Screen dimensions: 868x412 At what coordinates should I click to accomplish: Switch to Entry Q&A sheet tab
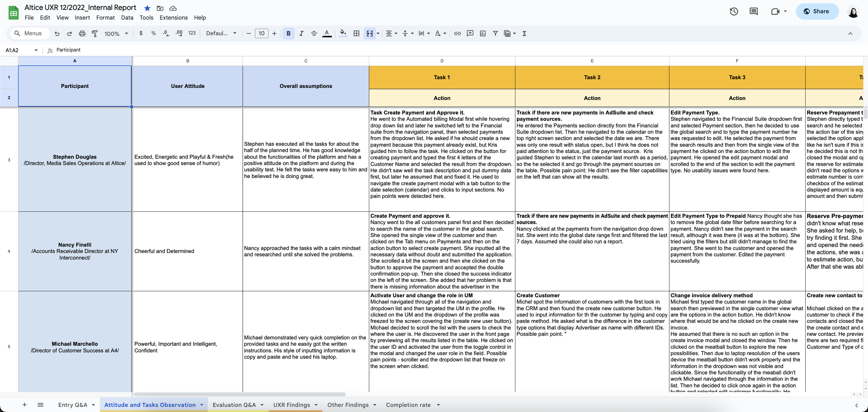pos(72,405)
